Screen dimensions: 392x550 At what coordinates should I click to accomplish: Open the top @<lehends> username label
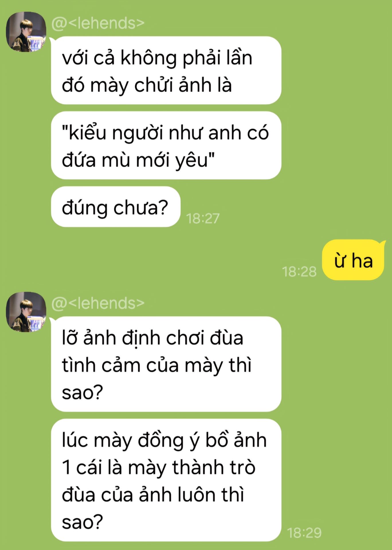pyautogui.click(x=98, y=23)
